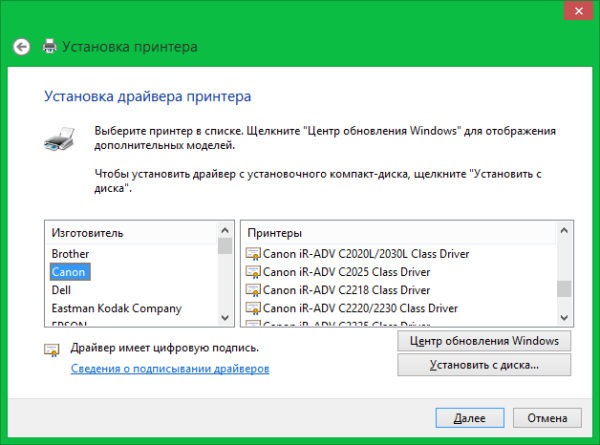The width and height of the screenshot is (600, 445).
Task: Click the printer icon in title bar
Action: [49, 47]
